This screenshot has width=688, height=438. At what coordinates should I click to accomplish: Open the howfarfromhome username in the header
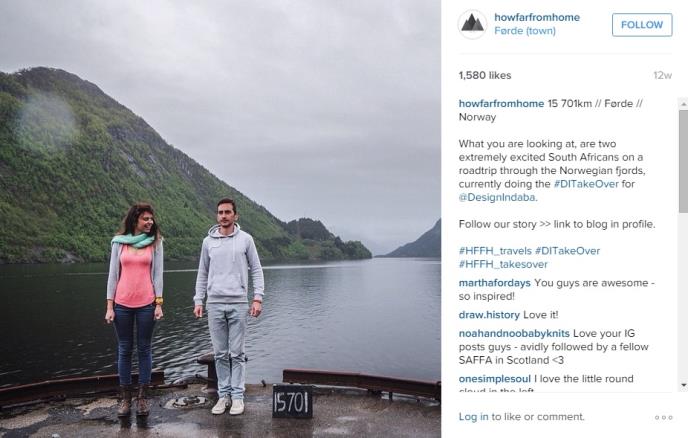(537, 18)
